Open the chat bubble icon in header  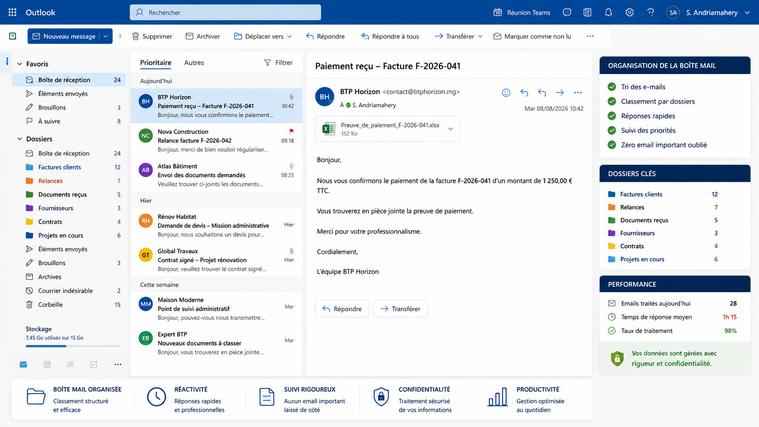(567, 12)
